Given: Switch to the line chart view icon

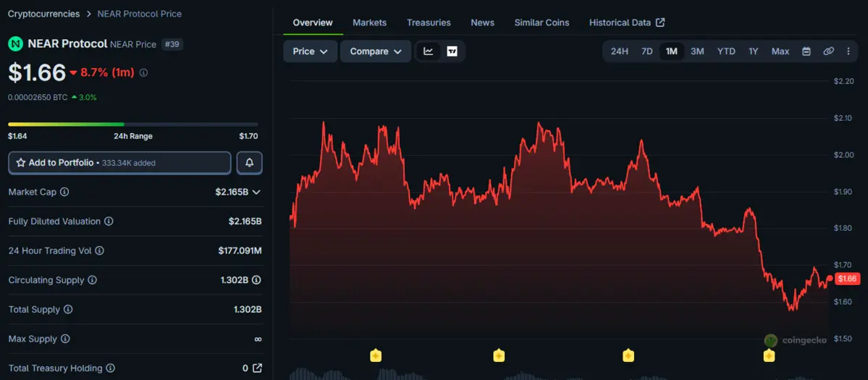Looking at the screenshot, I should (429, 51).
